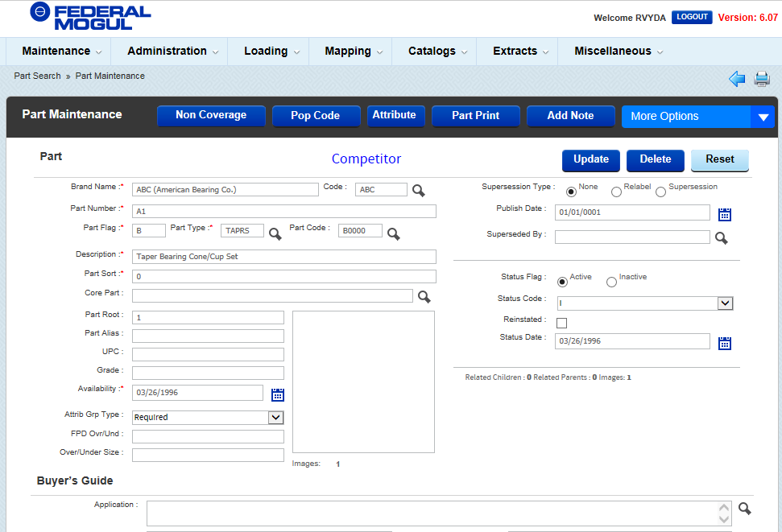Screen dimensions: 782x532
Task: Click the UPC field
Action: tap(208, 354)
